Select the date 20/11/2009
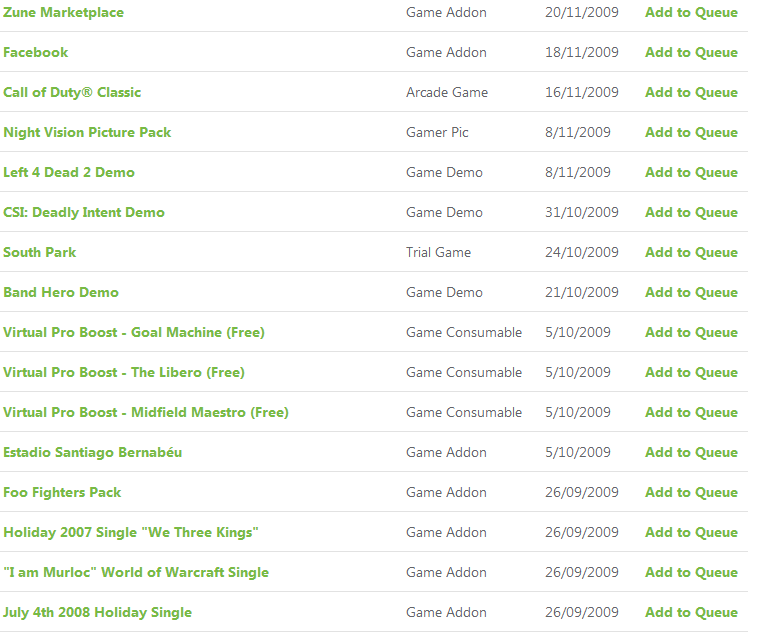The image size is (774, 632). [x=581, y=12]
